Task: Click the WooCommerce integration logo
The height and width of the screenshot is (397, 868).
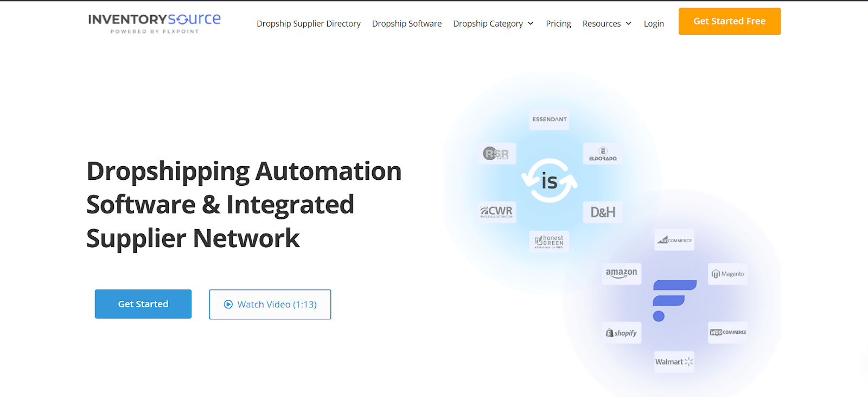Action: pyautogui.click(x=727, y=332)
